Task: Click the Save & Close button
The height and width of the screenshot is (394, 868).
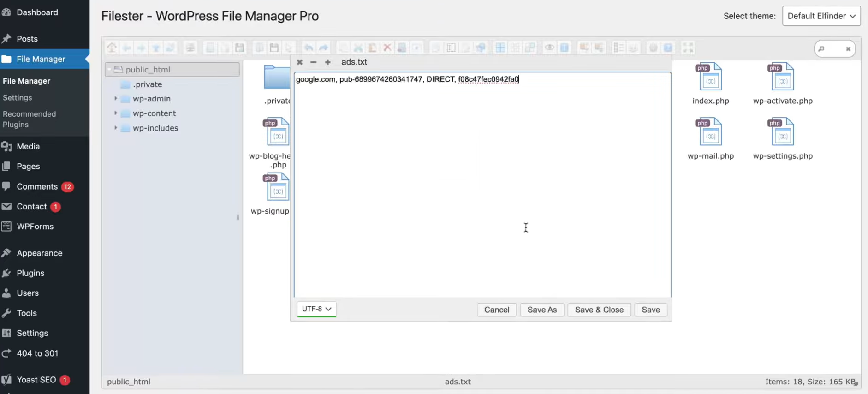Action: click(599, 310)
